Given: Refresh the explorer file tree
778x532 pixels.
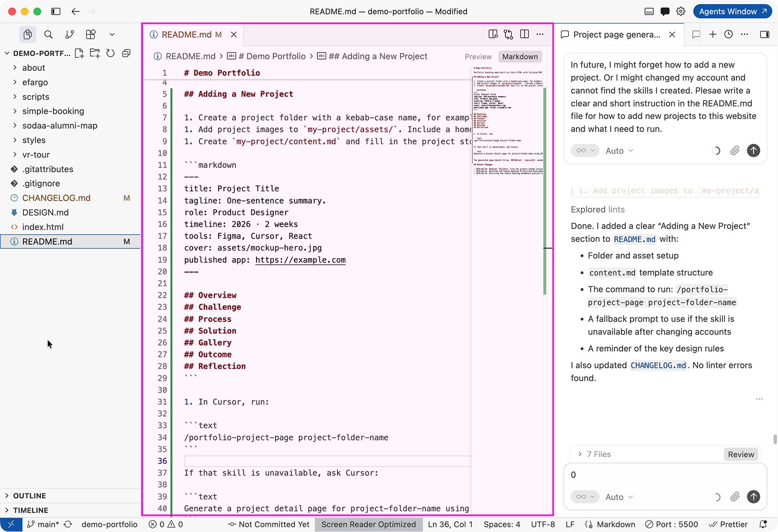Looking at the screenshot, I should 111,53.
